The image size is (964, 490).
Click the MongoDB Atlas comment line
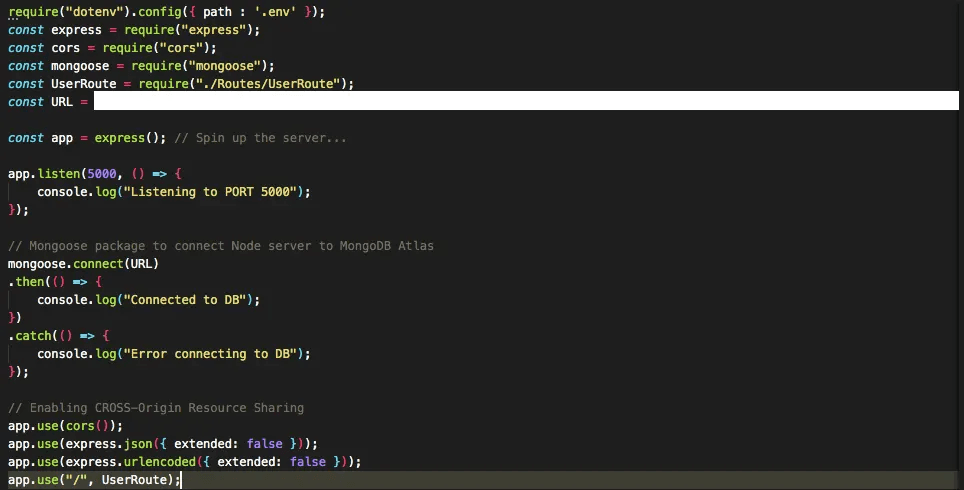(220, 246)
